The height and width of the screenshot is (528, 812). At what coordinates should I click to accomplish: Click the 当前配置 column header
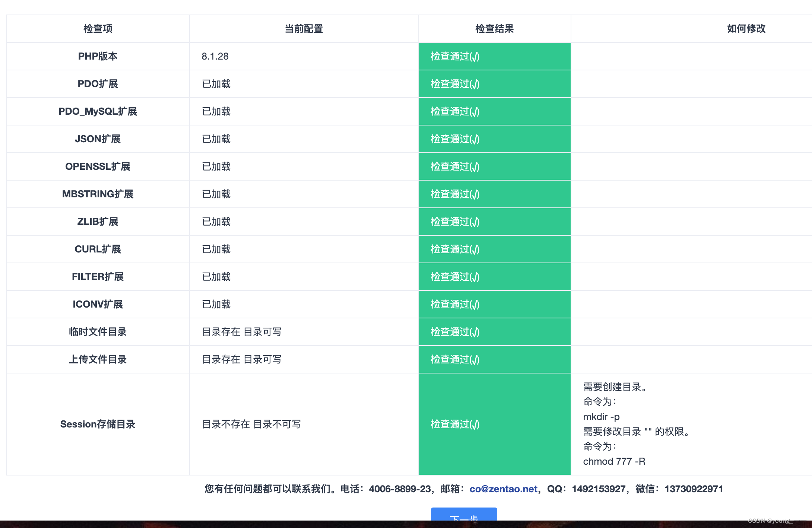coord(304,29)
